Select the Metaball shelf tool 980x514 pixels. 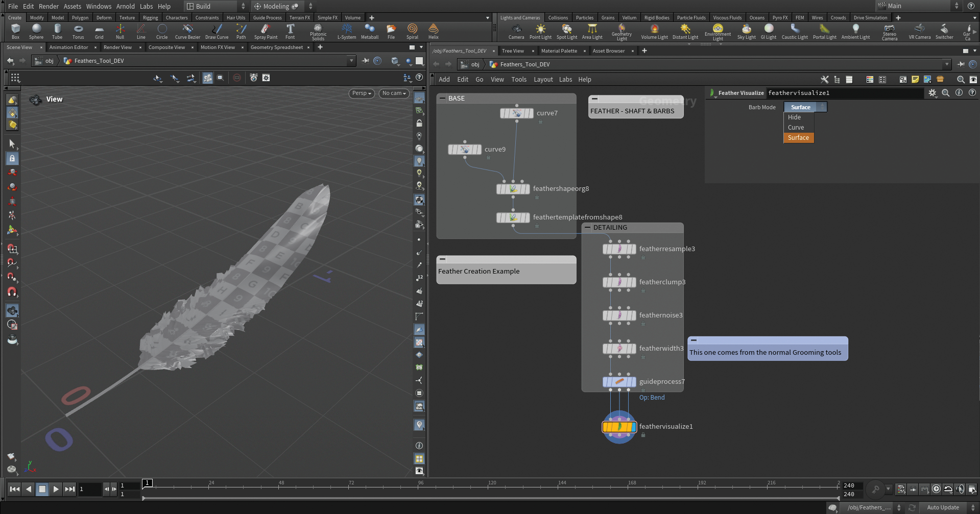[x=370, y=31]
